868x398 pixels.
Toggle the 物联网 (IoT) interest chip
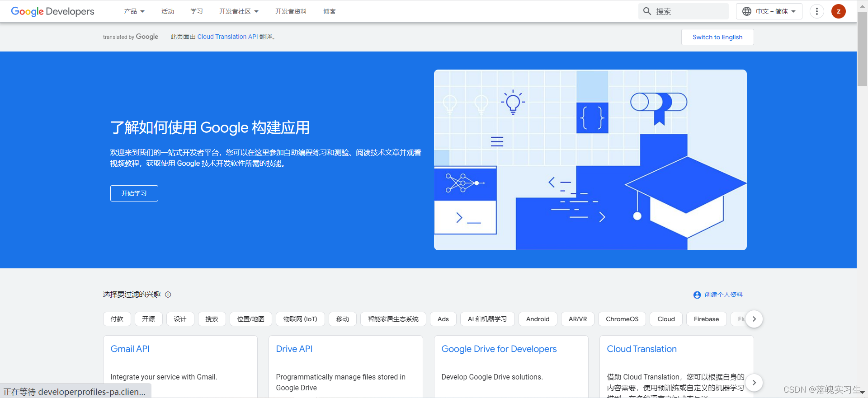(301, 319)
